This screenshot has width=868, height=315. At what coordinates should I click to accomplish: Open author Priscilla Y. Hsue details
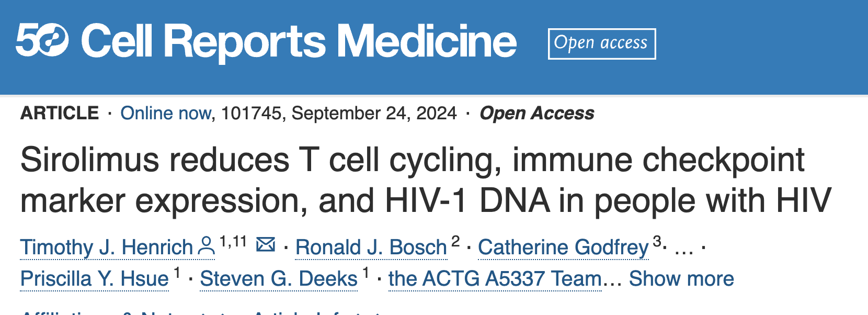coord(95,278)
